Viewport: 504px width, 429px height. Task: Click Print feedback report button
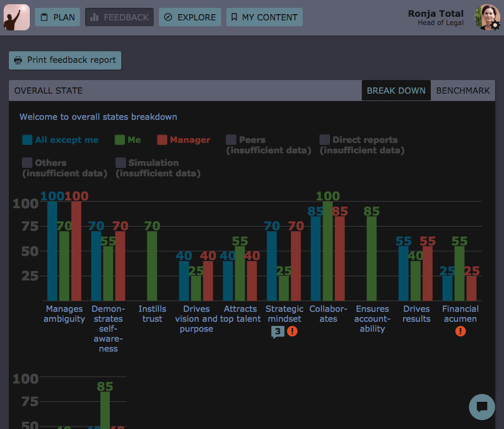click(65, 60)
